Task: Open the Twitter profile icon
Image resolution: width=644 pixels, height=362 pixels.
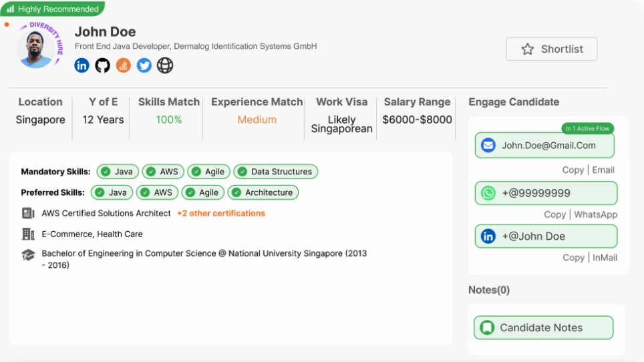Action: click(144, 65)
